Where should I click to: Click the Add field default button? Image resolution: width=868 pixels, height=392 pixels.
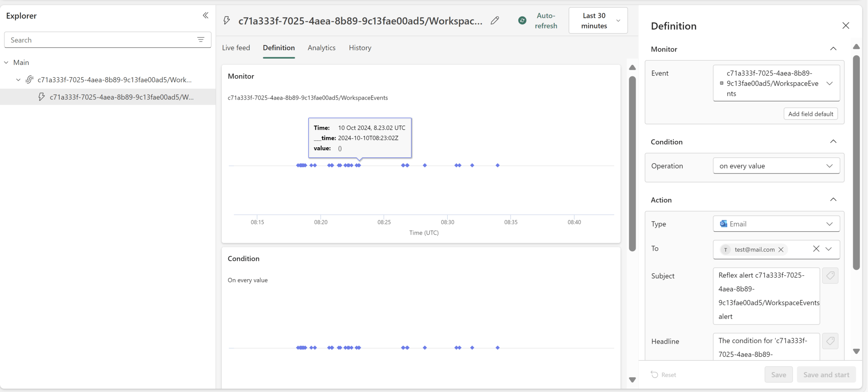click(x=810, y=114)
